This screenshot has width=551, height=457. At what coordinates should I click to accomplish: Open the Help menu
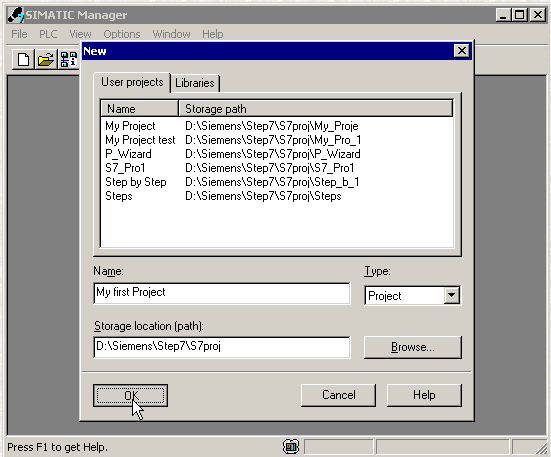[213, 34]
